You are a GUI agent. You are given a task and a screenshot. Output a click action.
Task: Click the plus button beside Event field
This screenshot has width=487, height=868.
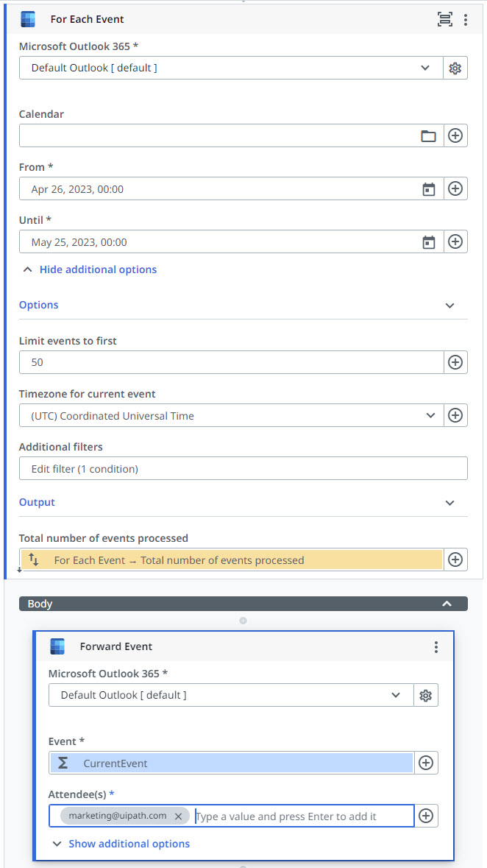(425, 763)
